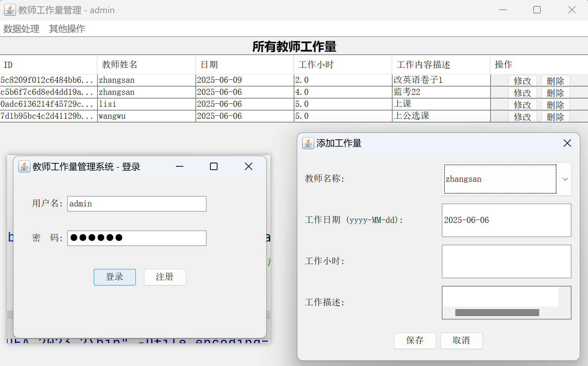588x366 pixels.
Task: Select ID cell 5c8209f012c6484bb6...
Action: click(x=48, y=80)
